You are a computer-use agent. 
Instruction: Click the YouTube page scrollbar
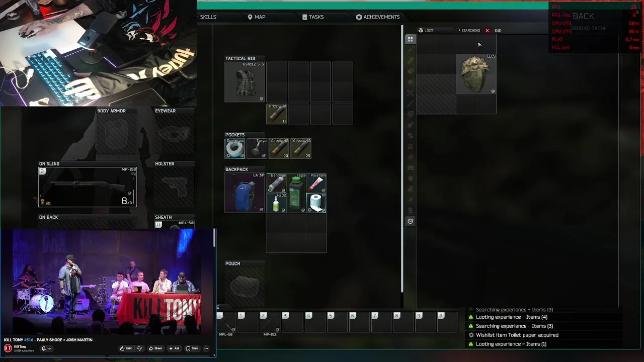214,238
